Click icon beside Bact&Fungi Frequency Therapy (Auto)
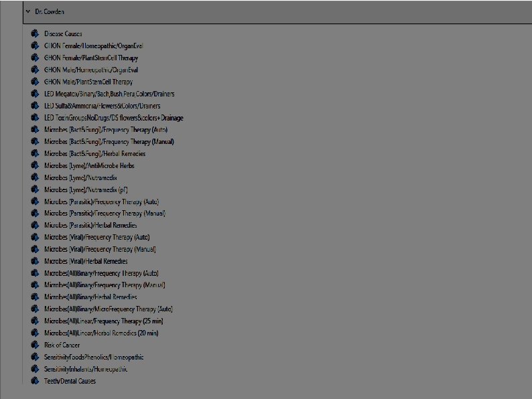 pyautogui.click(x=35, y=129)
